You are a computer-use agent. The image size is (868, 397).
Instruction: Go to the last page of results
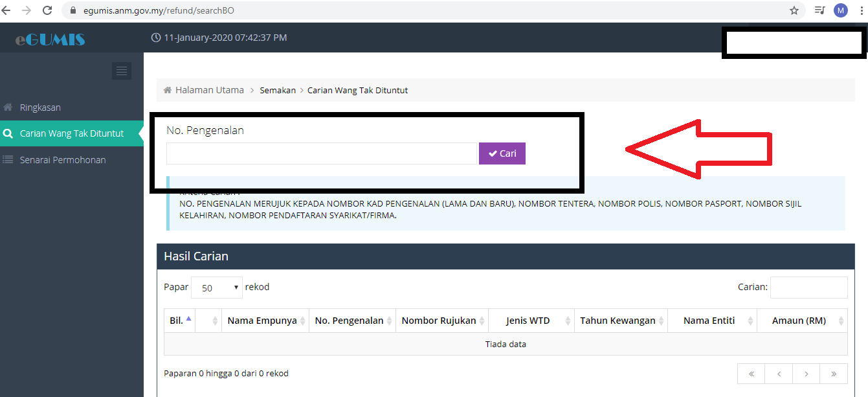833,374
